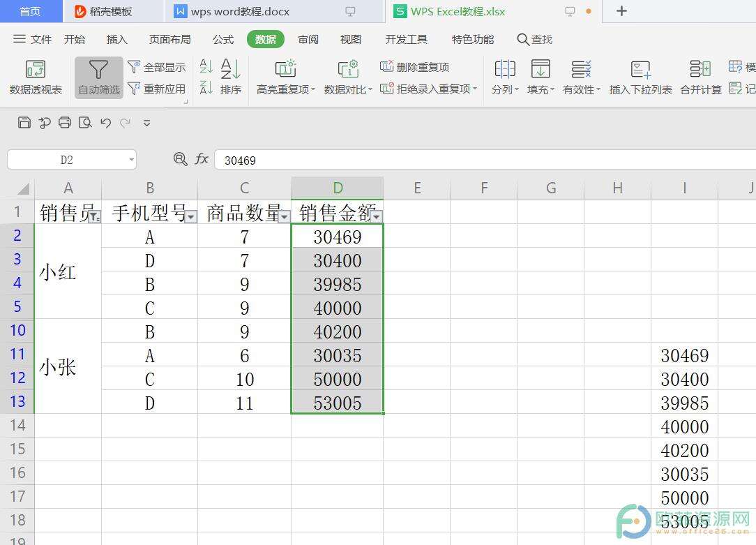Viewport: 756px width, 545px height.
Task: Toggle the 自动筛选 auto filter button
Action: tap(99, 77)
